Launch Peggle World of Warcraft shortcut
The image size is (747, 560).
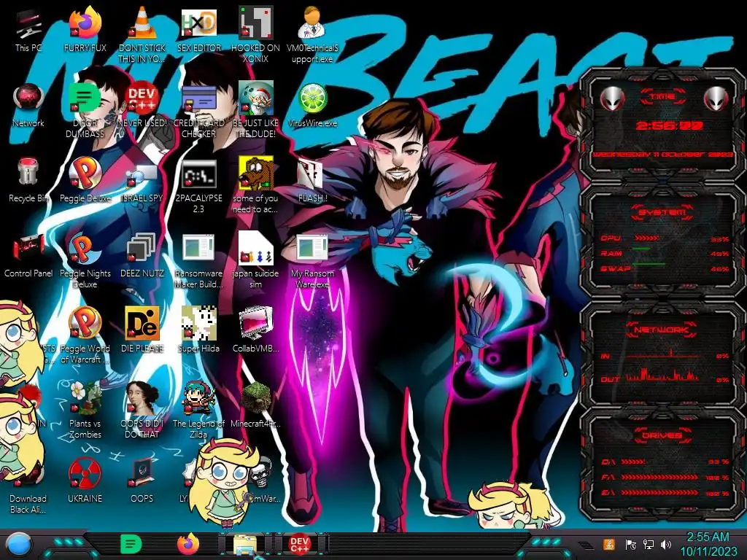(85, 324)
